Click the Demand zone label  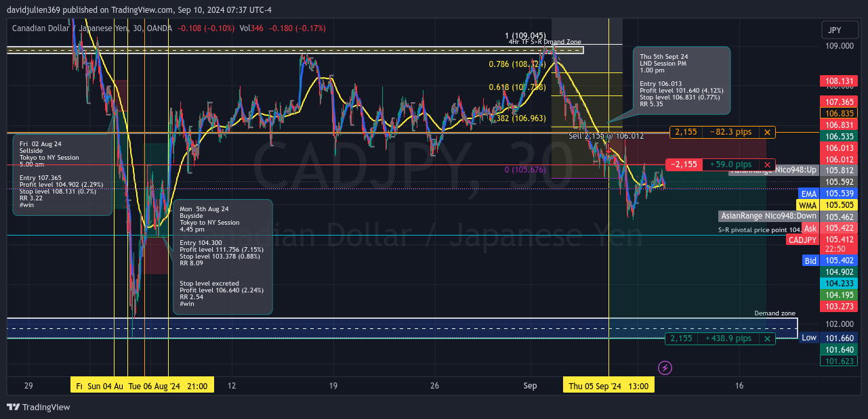coord(775,313)
